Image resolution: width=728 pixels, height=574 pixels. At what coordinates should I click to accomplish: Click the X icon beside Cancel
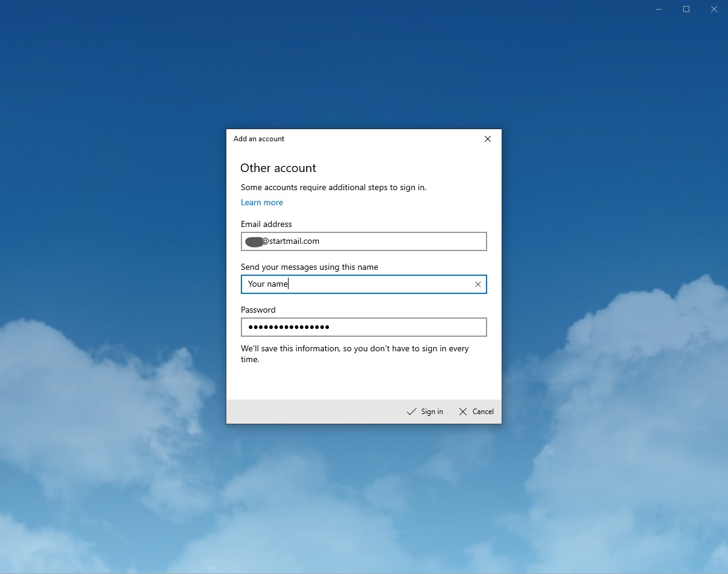(463, 412)
